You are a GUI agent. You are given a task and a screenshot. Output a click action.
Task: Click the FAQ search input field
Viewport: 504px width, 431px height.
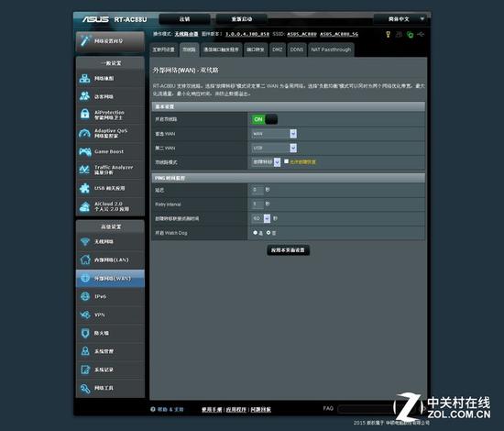(x=367, y=408)
